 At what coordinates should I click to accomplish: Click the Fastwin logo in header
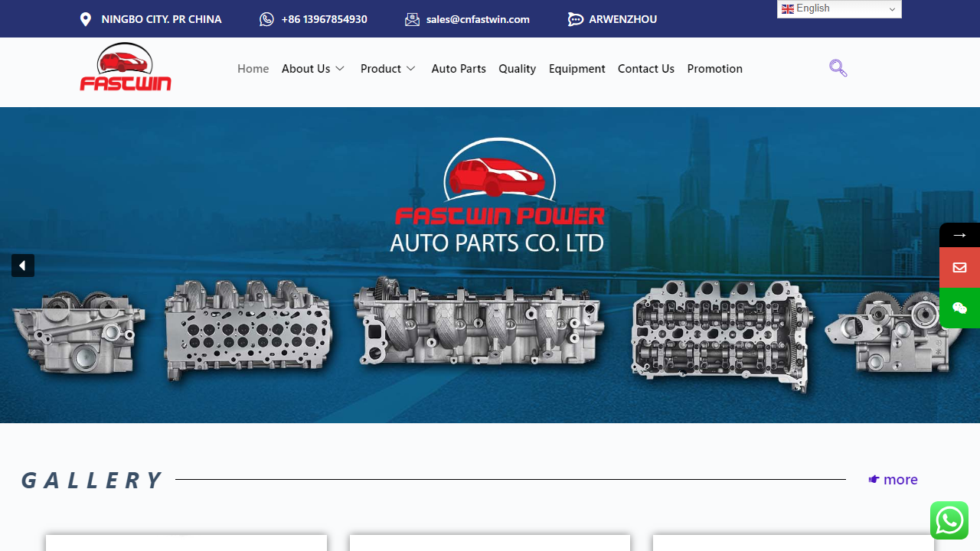[126, 67]
